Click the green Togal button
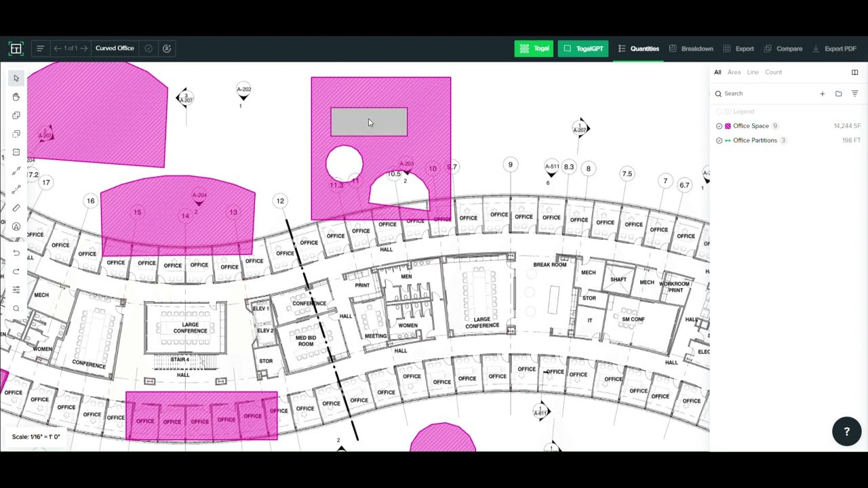 pos(534,49)
